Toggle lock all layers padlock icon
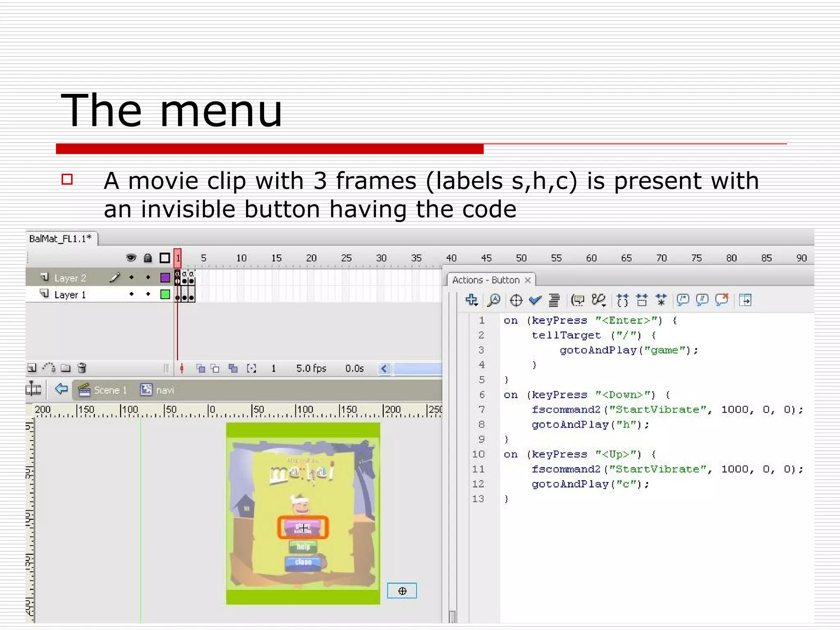 click(x=148, y=258)
